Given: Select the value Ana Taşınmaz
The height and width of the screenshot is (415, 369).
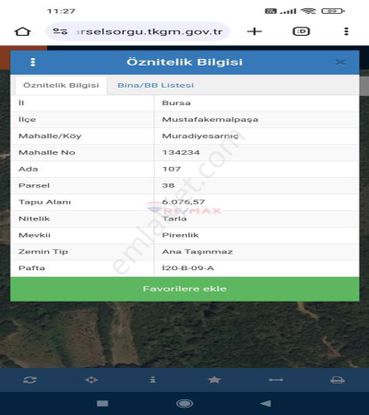Looking at the screenshot, I should [x=197, y=252].
